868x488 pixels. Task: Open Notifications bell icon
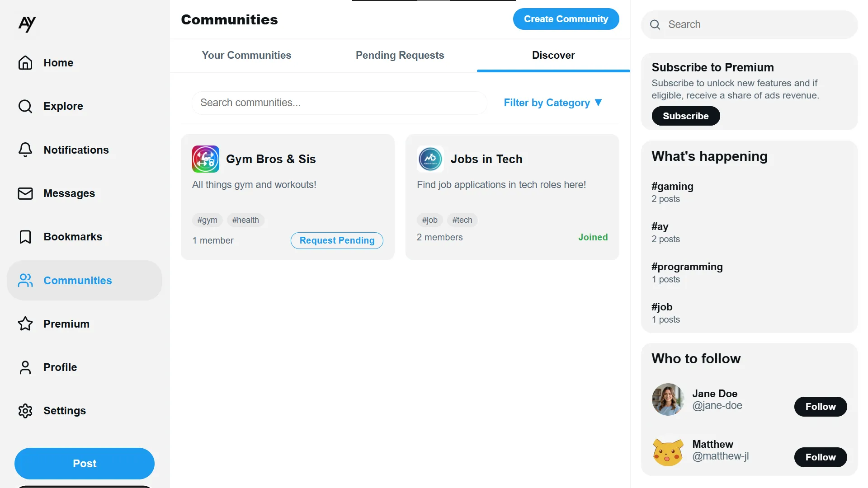[x=25, y=150]
